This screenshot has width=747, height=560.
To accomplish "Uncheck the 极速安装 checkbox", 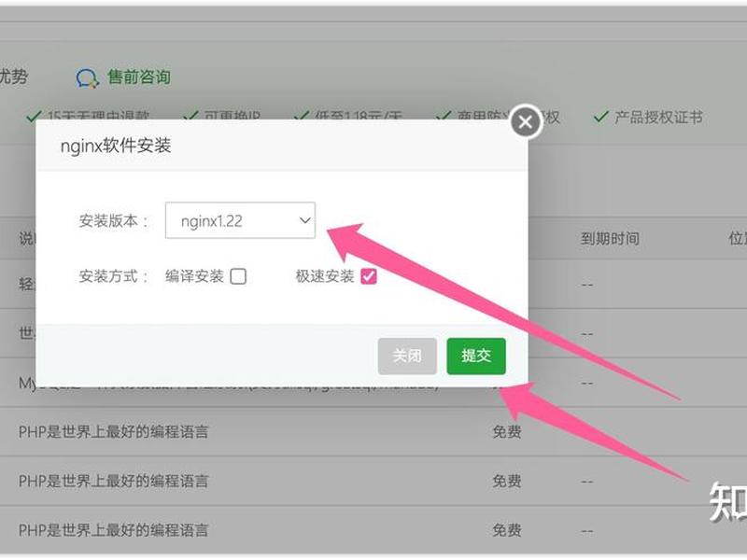I will pyautogui.click(x=369, y=276).
